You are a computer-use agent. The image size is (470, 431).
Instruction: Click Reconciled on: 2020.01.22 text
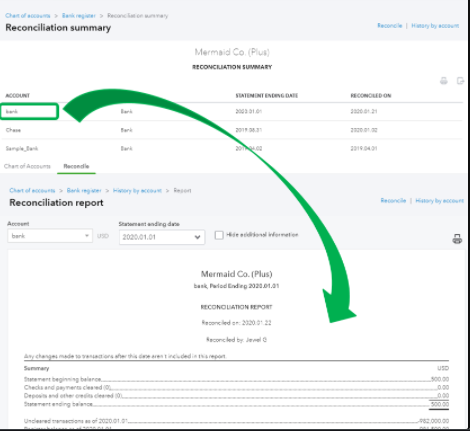point(236,323)
